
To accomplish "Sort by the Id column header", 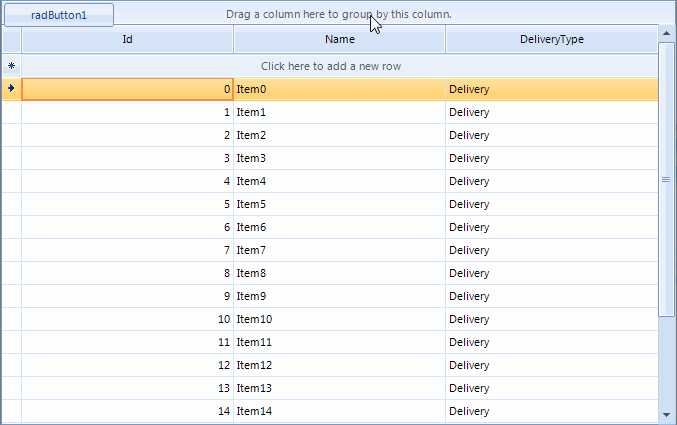I will tap(127, 40).
